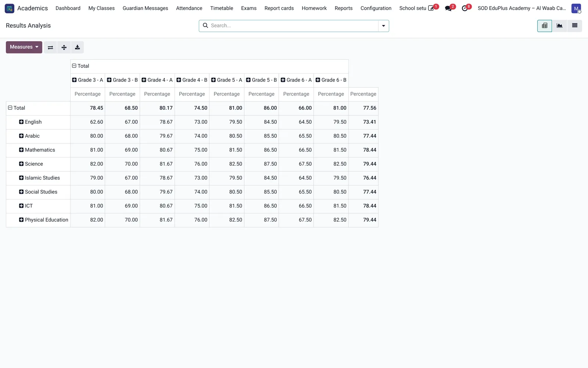
Task: Click the Expand all pivot icon
Action: pyautogui.click(x=64, y=47)
